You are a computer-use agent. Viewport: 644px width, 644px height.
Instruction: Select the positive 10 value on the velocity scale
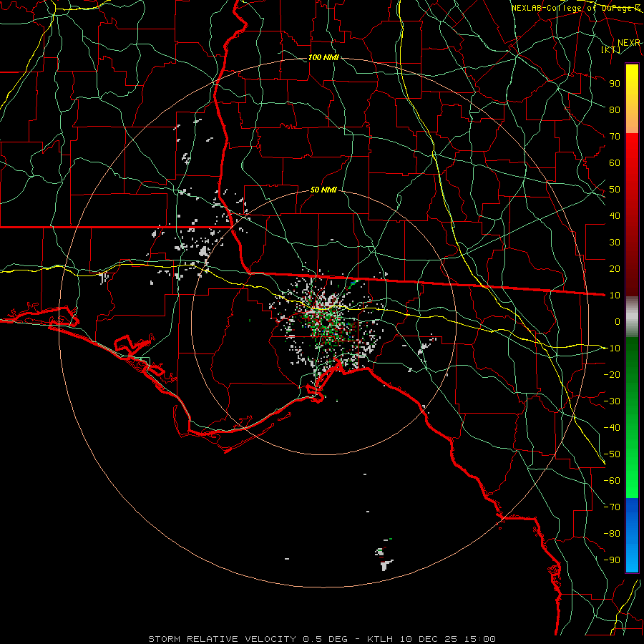[x=615, y=296]
